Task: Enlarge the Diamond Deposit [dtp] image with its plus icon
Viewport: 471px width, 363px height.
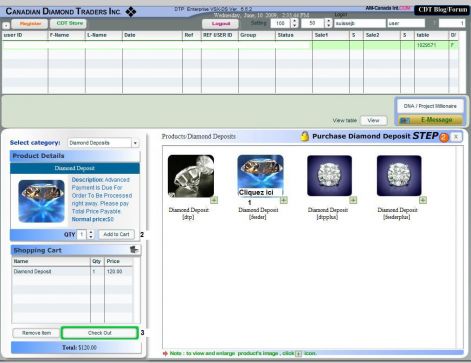Action: point(214,200)
